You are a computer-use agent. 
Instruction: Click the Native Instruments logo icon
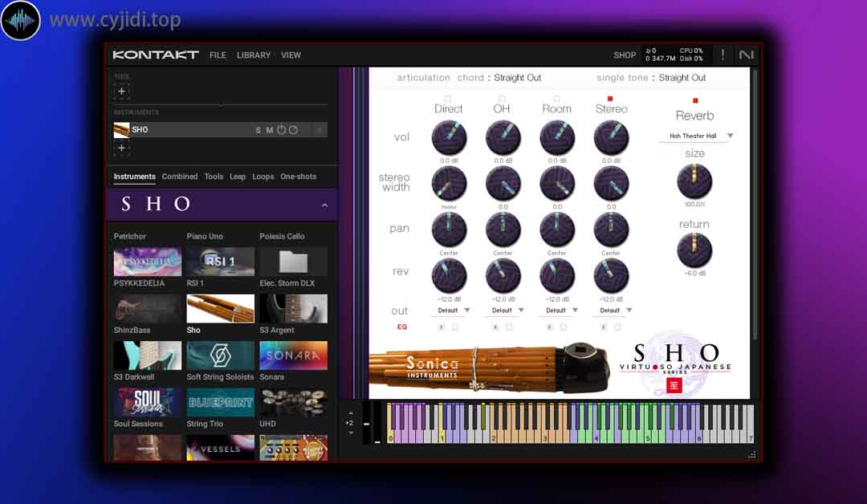(x=747, y=55)
